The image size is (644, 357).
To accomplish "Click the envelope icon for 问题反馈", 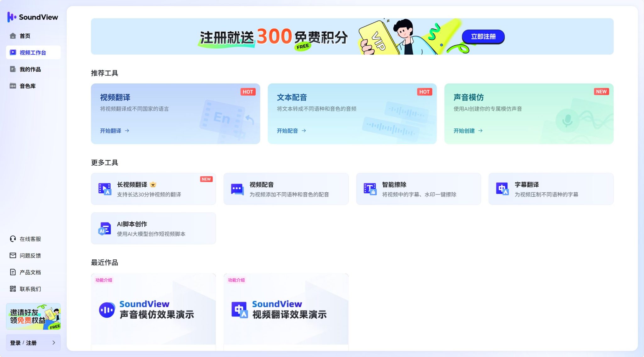I will [x=13, y=256].
